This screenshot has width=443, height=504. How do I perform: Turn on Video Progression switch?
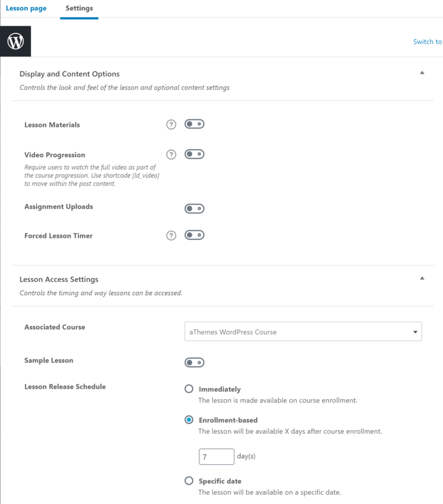tap(194, 154)
